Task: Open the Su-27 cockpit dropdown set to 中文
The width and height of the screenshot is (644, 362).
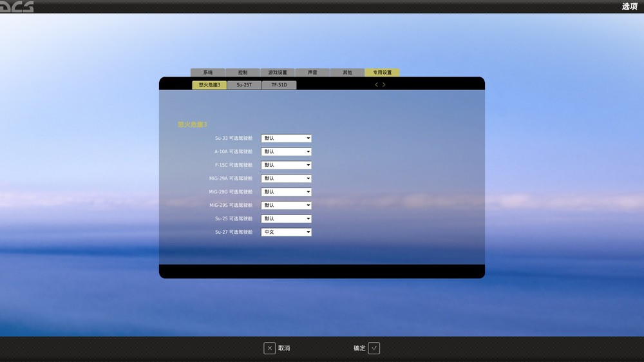Action: pos(287,232)
